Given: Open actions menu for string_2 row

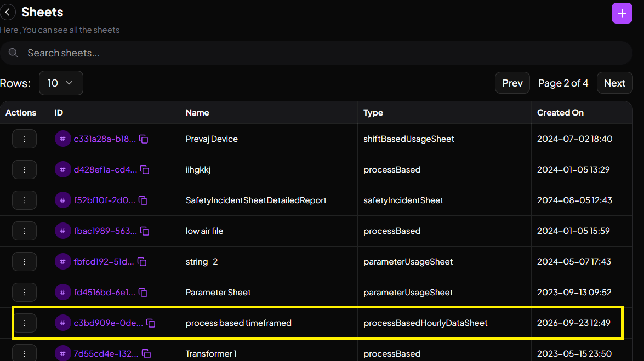Looking at the screenshot, I should click(x=24, y=262).
